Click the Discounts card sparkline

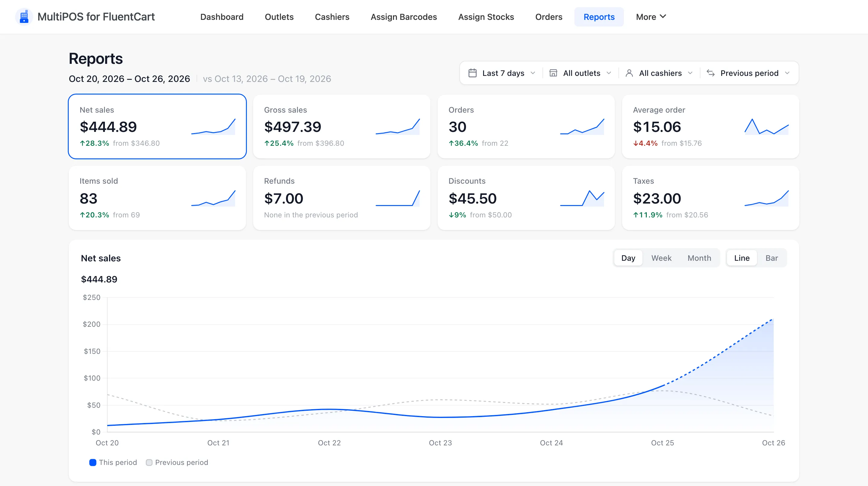click(x=582, y=198)
